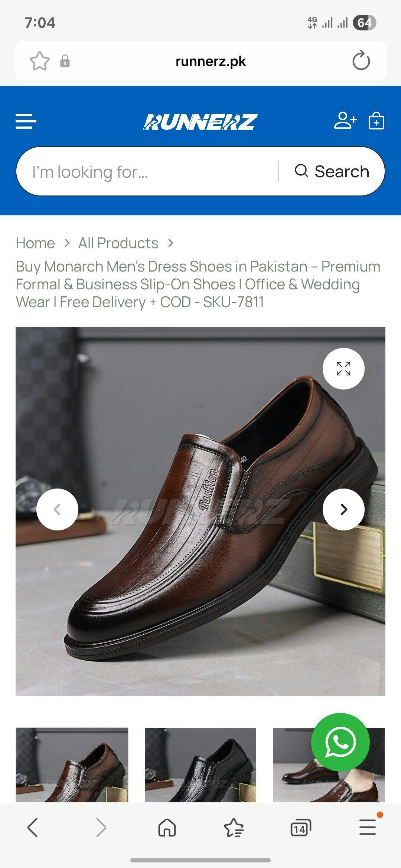Open All Products breadcrumb link
Viewport: 401px width, 868px height.
pos(118,243)
